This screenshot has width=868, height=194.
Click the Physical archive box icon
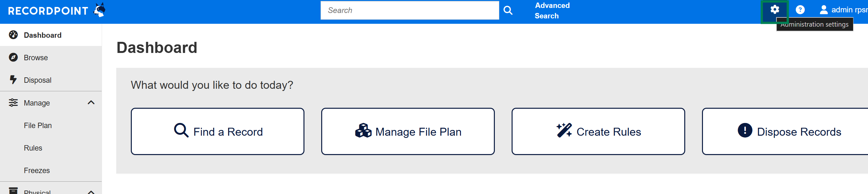(x=13, y=191)
